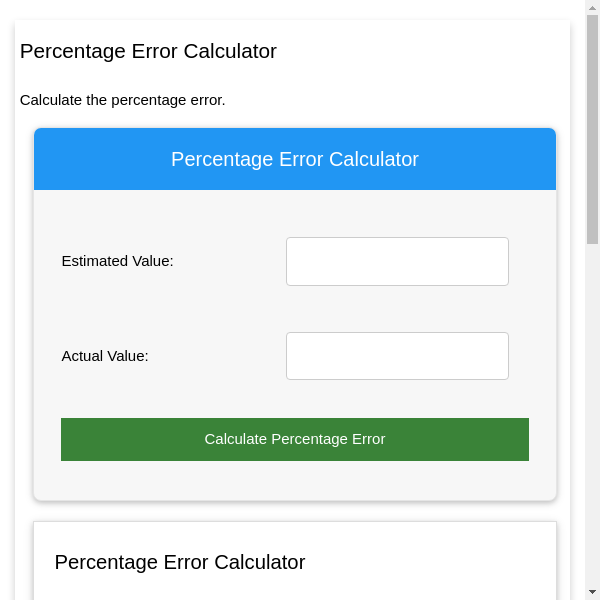Click the "Calculate the percentage error." description text
The image size is (600, 600).
point(123,100)
